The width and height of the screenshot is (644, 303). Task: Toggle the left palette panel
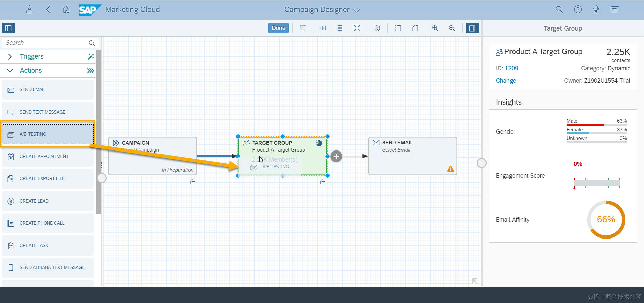[x=9, y=28]
